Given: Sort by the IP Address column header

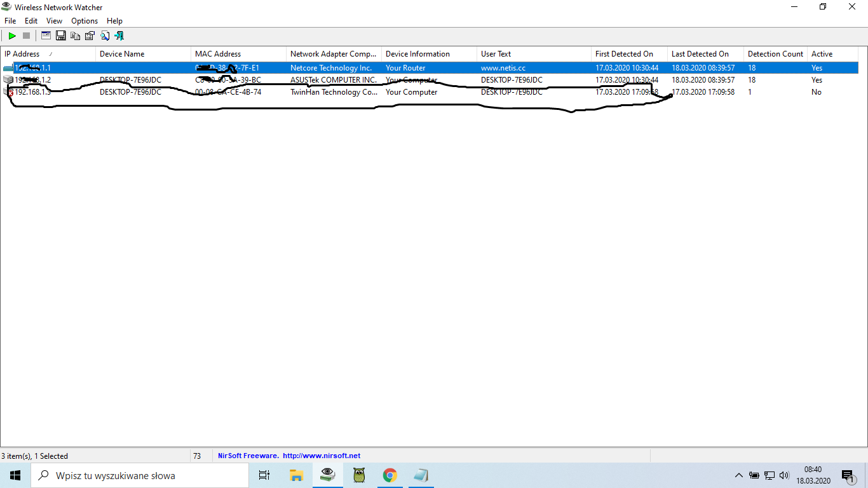Looking at the screenshot, I should click(48, 54).
